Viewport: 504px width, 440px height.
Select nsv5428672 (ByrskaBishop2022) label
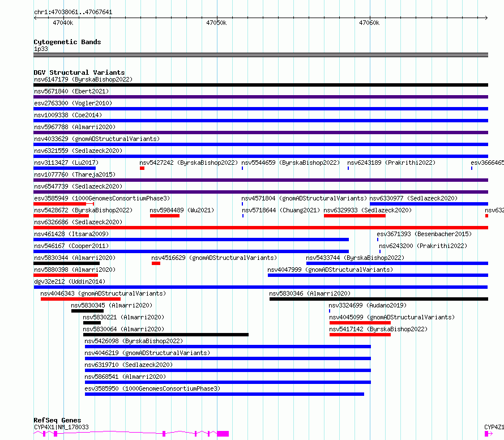coord(83,210)
